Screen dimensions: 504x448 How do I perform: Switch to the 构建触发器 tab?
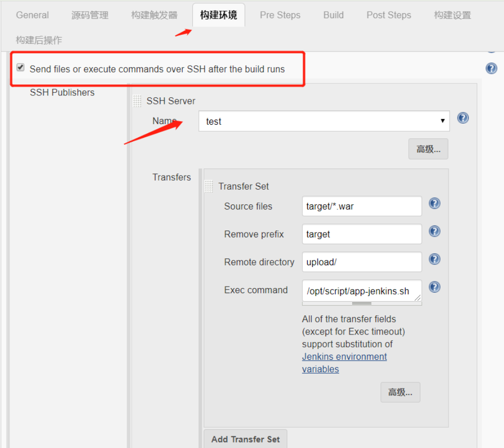coord(154,15)
